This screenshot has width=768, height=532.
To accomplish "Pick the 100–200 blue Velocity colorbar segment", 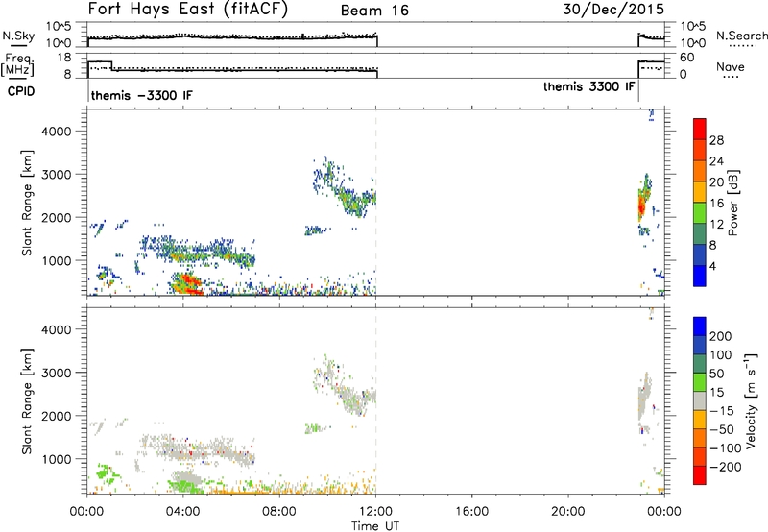I will 700,345.
